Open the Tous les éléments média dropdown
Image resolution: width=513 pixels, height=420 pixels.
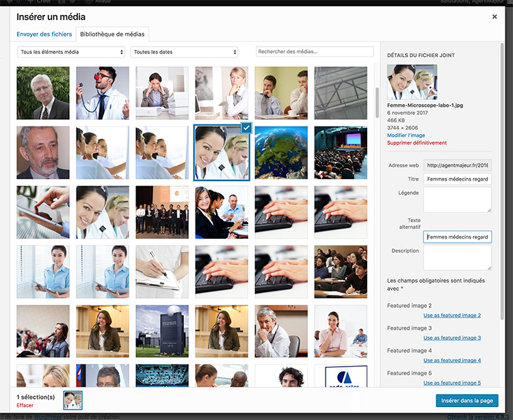point(71,52)
